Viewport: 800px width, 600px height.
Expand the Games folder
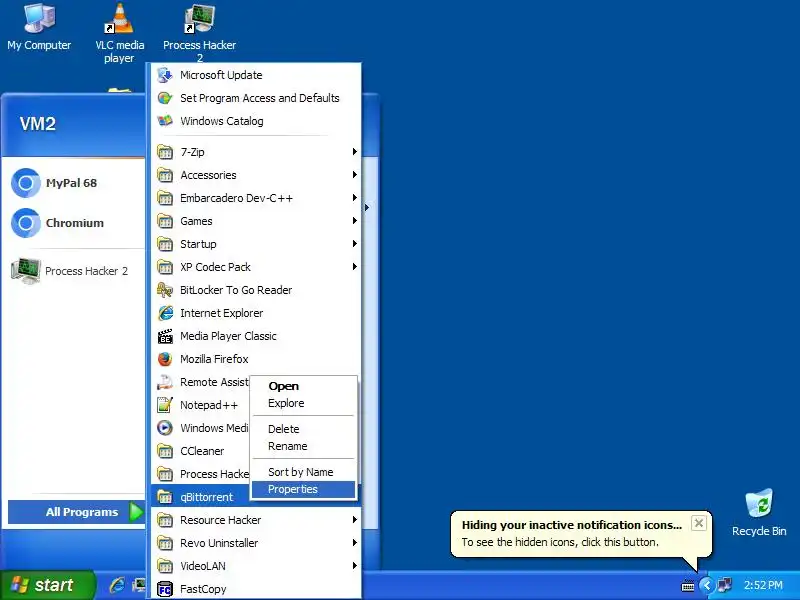coord(256,221)
